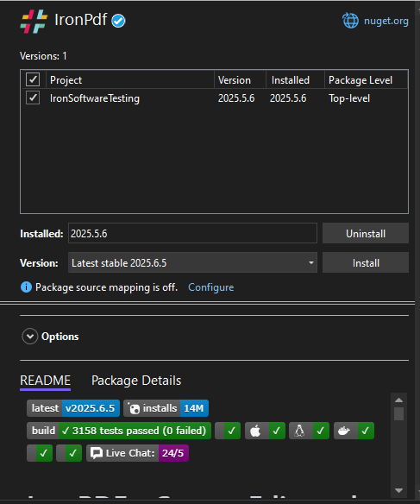The height and width of the screenshot is (504, 420).
Task: Click the Installed version 2025.5.6 field
Action: [x=192, y=233]
